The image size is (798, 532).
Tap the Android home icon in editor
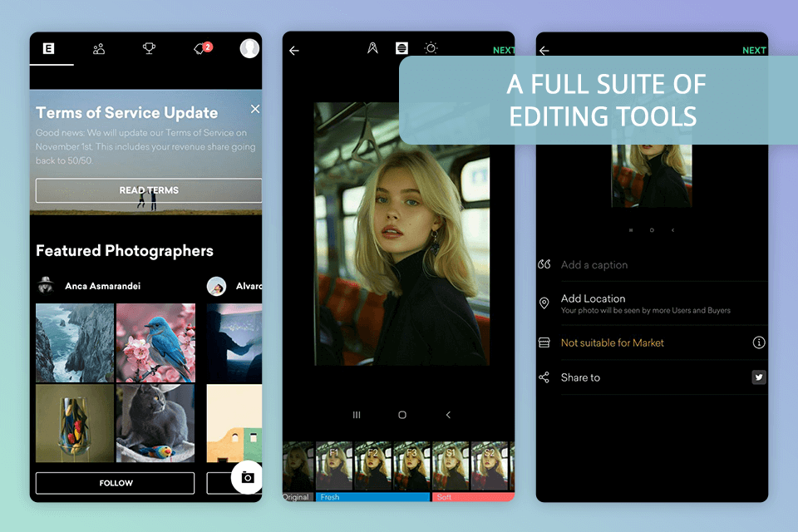pyautogui.click(x=402, y=415)
